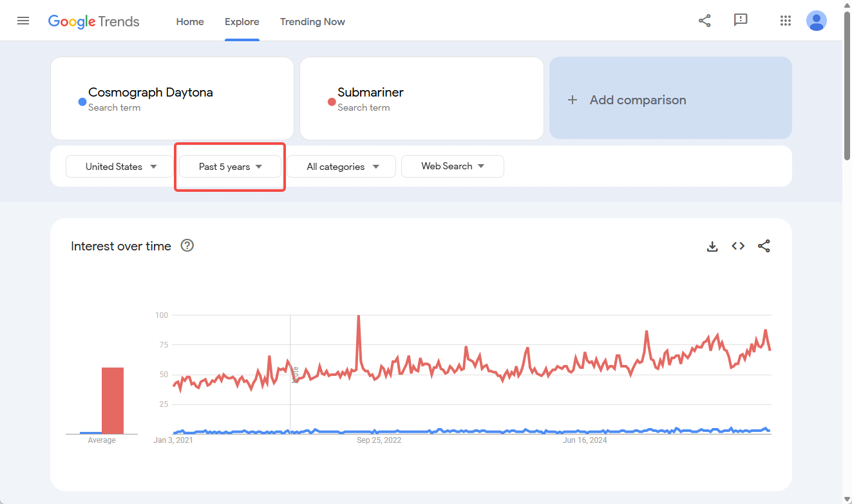The width and height of the screenshot is (852, 504).
Task: Download the Interest over time data
Action: 712,246
